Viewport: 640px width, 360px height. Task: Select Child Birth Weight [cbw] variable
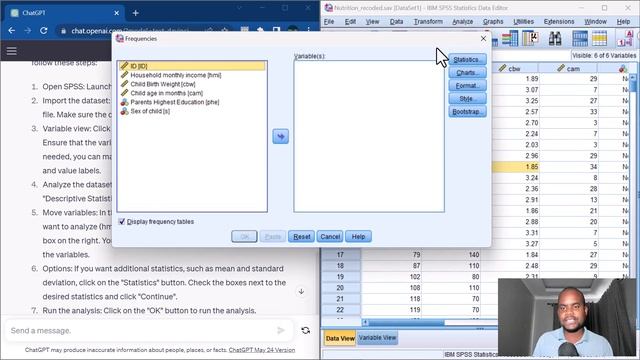pyautogui.click(x=162, y=84)
